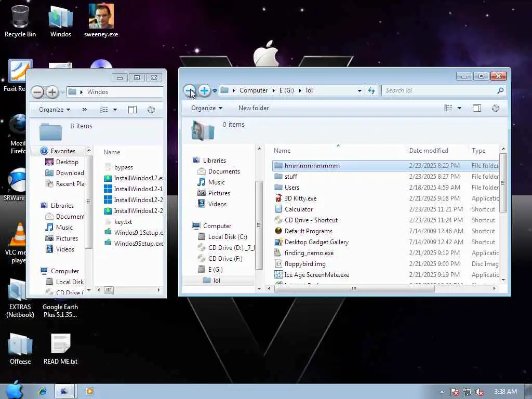Image resolution: width=532 pixels, height=399 pixels.
Task: Click Computer in the lol address path
Action: (254, 90)
